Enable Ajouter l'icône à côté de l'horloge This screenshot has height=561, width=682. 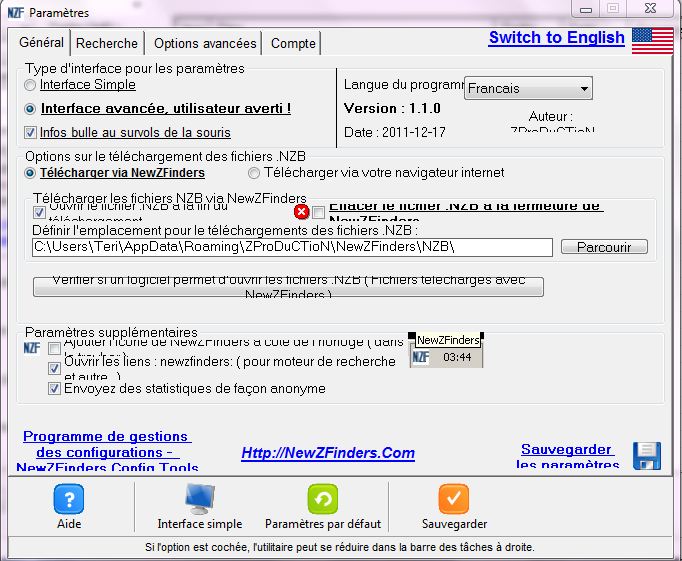point(54,348)
